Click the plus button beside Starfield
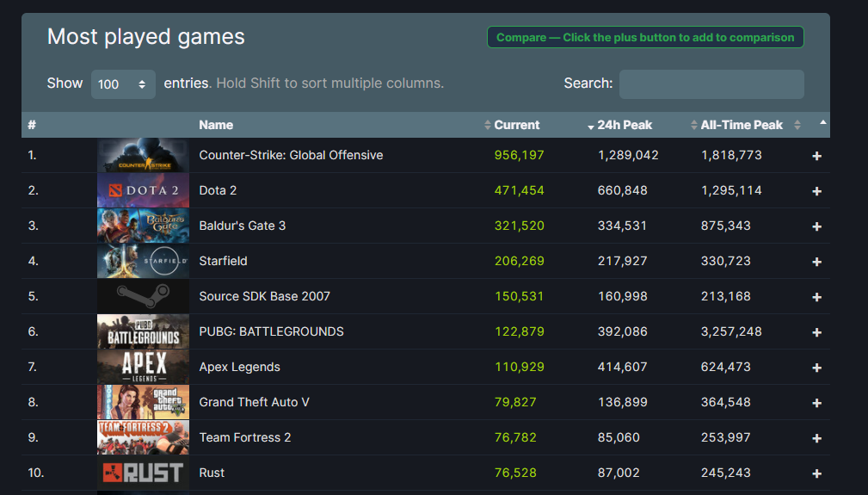Screen dimensions: 868x495 tap(816, 262)
